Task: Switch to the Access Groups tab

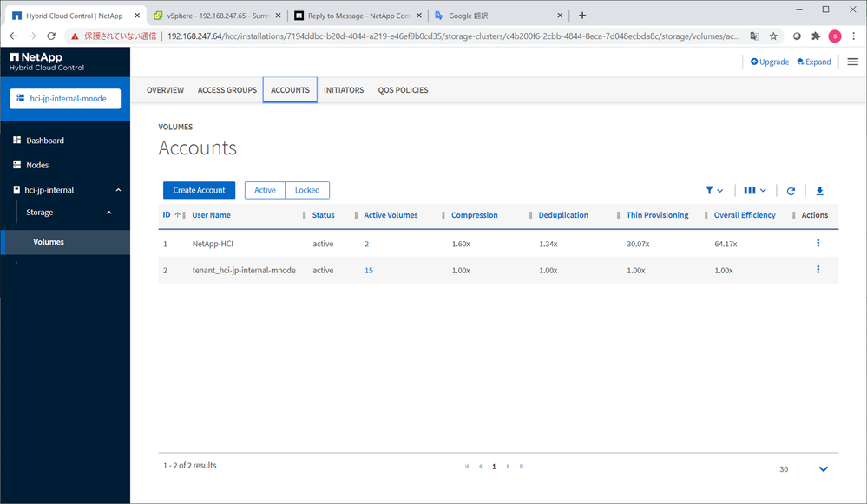Action: tap(227, 90)
